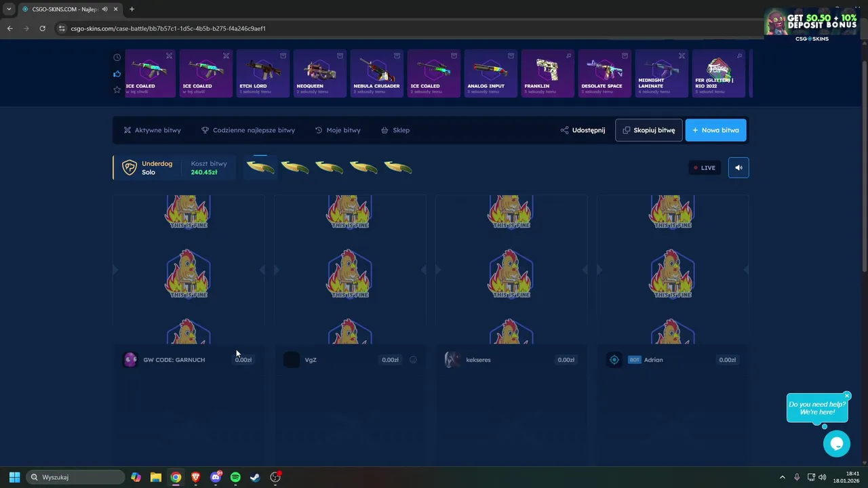This screenshot has height=488, width=868.
Task: Open File Explorer from the taskbar
Action: pyautogui.click(x=156, y=477)
